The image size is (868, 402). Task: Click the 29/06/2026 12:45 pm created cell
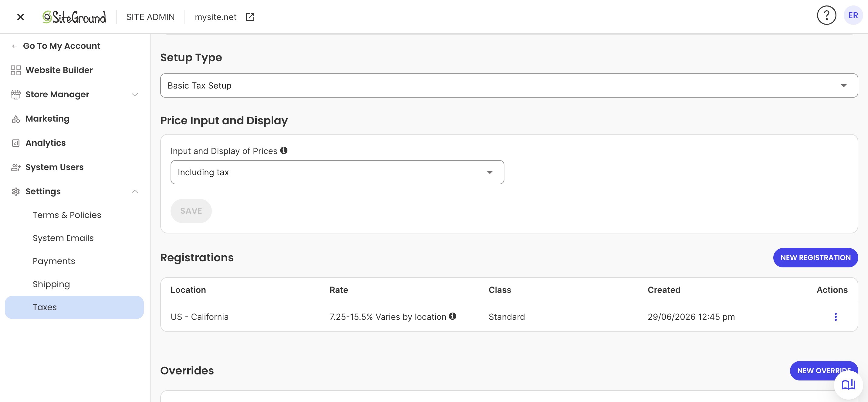[x=691, y=317]
